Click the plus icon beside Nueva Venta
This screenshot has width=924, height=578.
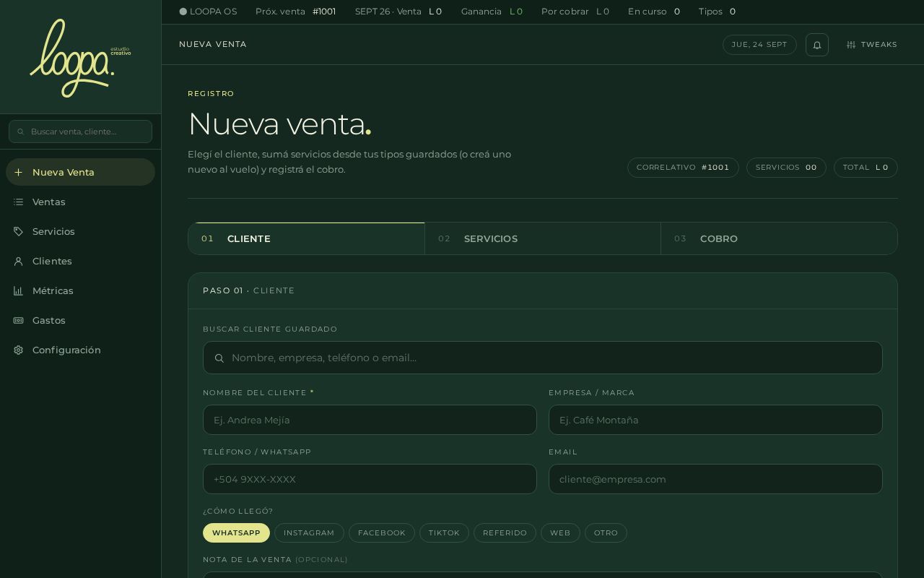click(x=19, y=172)
